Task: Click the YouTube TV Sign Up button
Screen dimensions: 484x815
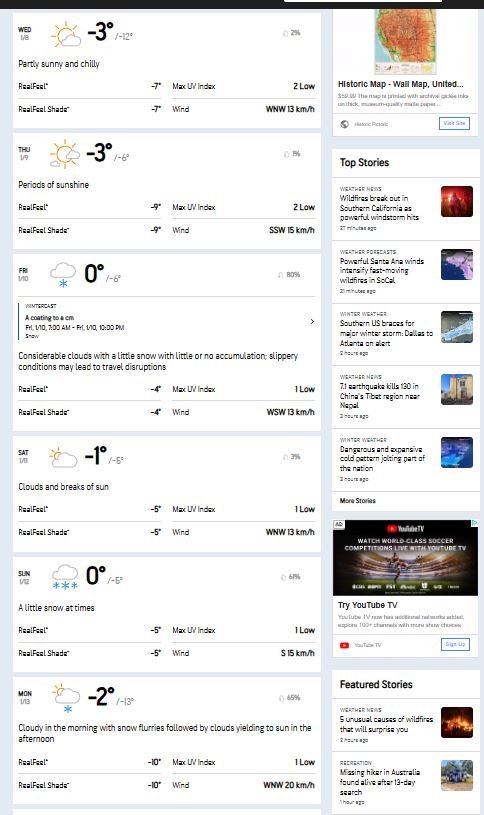Action: pyautogui.click(x=455, y=645)
